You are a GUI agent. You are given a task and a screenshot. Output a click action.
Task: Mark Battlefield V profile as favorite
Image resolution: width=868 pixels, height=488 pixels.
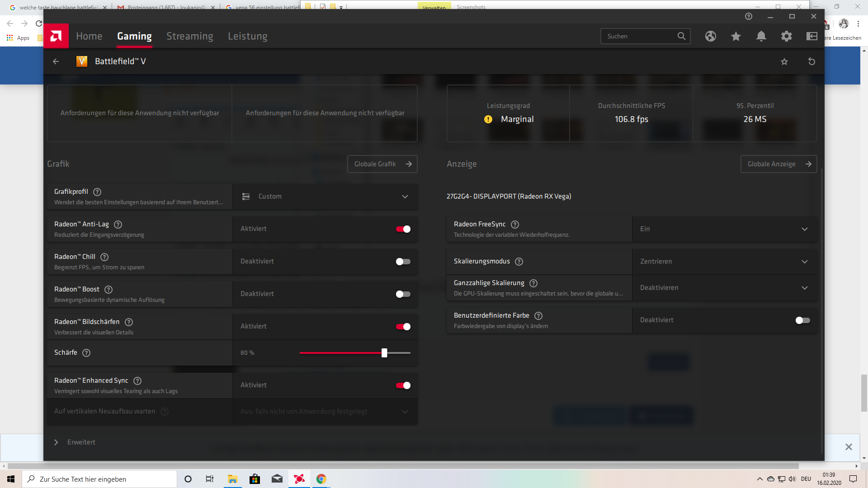coord(784,61)
